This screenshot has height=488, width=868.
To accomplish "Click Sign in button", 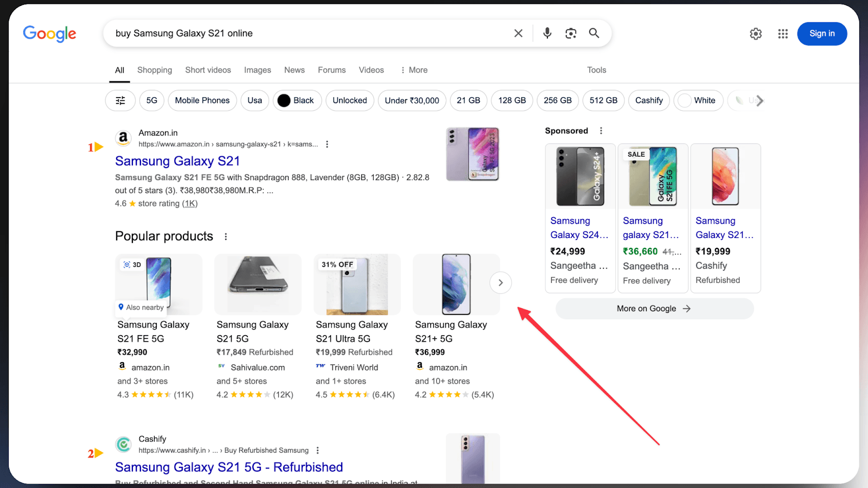I will (822, 34).
